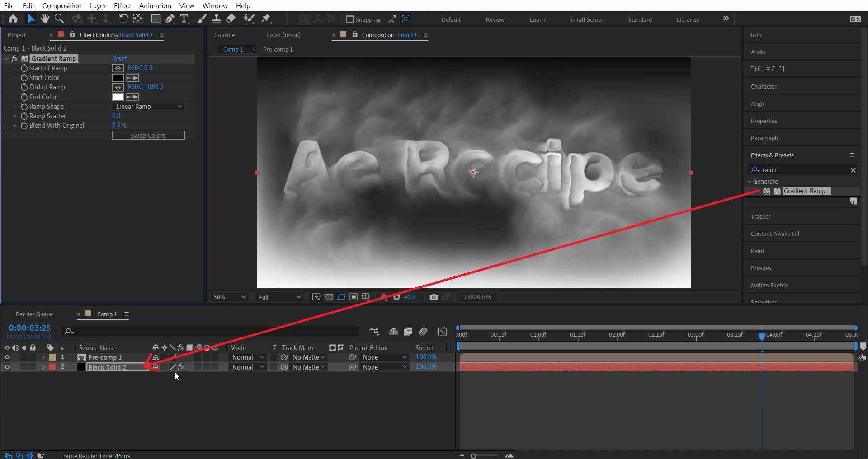Viewport: 868px width, 459px height.
Task: Open Parent None dropdown for Pre-comp 1
Action: click(384, 357)
